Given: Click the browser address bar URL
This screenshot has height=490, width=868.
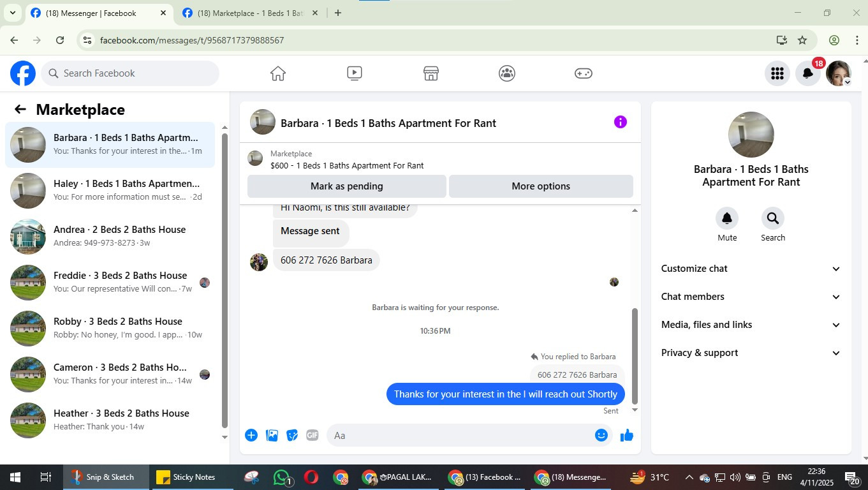Looking at the screenshot, I should click(x=192, y=40).
